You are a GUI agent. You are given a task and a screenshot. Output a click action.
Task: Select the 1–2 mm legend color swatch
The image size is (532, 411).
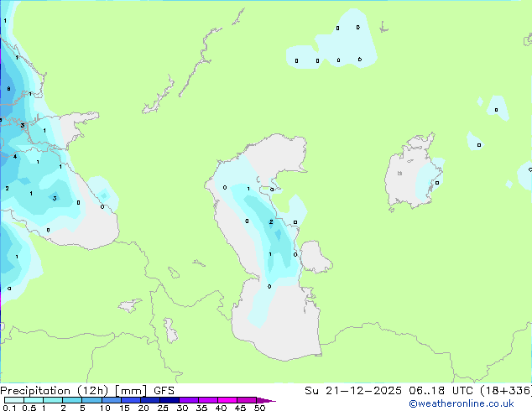click(x=53, y=400)
